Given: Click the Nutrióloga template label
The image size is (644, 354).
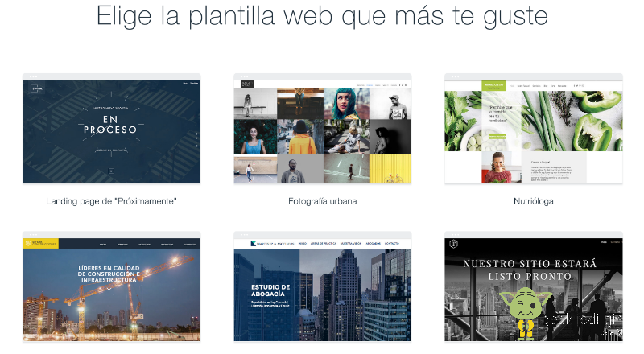Looking at the screenshot, I should pyautogui.click(x=534, y=201).
